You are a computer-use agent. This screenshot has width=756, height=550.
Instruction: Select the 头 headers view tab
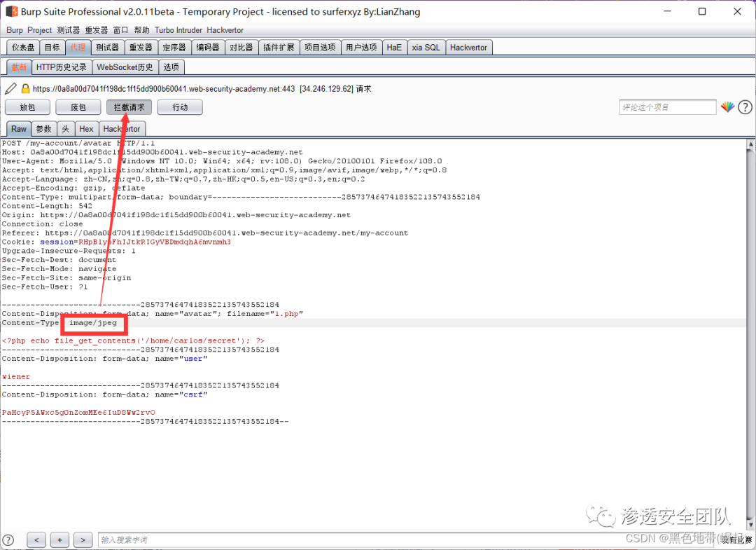click(66, 129)
